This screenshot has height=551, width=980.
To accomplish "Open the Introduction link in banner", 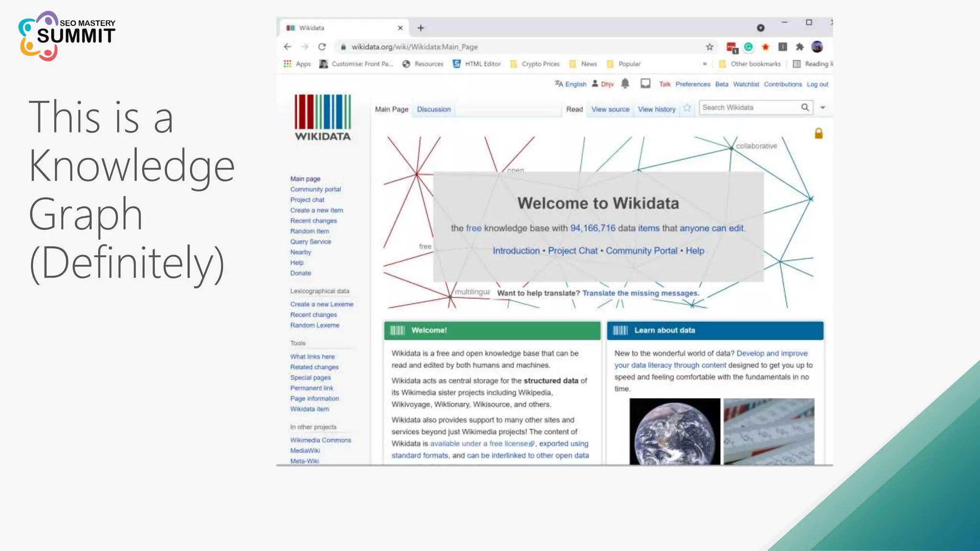I will tap(516, 251).
